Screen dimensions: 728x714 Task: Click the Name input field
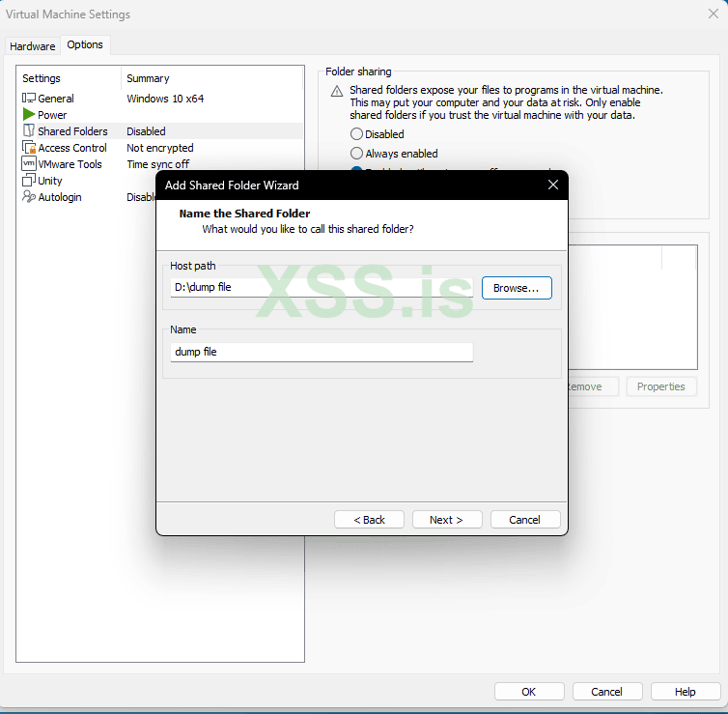(322, 352)
